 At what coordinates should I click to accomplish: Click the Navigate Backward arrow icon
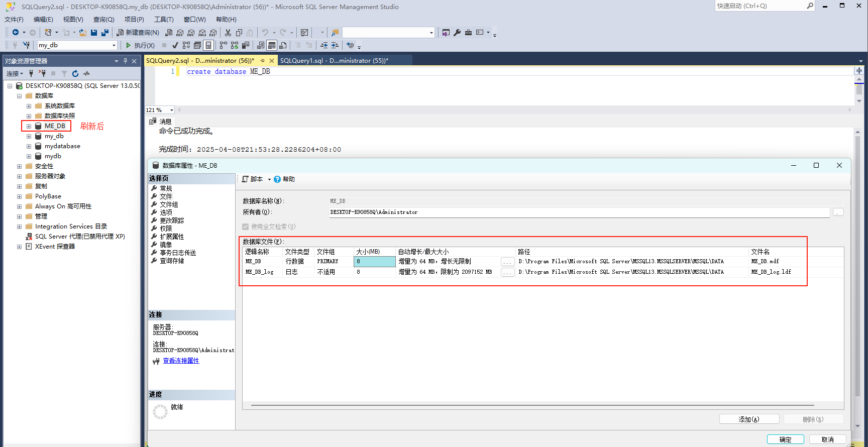tap(16, 32)
